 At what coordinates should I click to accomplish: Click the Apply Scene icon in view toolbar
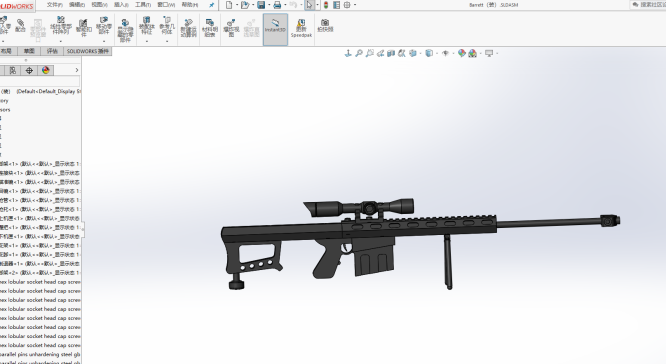click(x=472, y=53)
